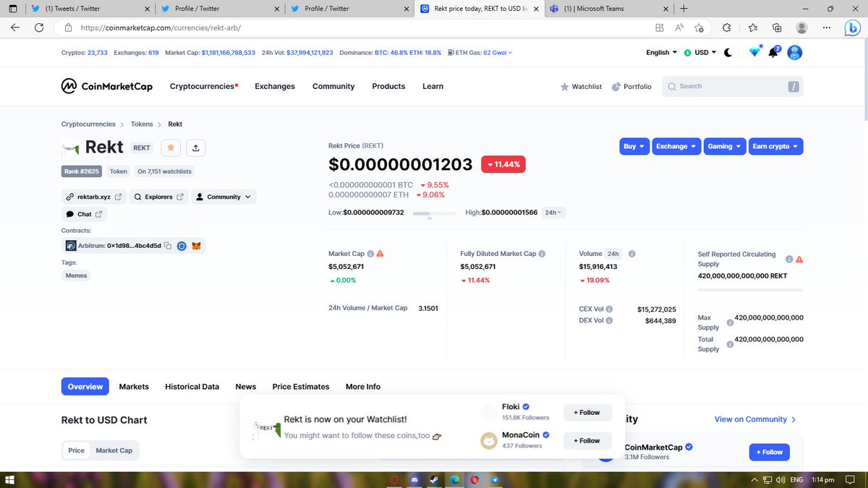The height and width of the screenshot is (488, 868).
Task: Click the CoinMarketCap logo
Action: (106, 86)
